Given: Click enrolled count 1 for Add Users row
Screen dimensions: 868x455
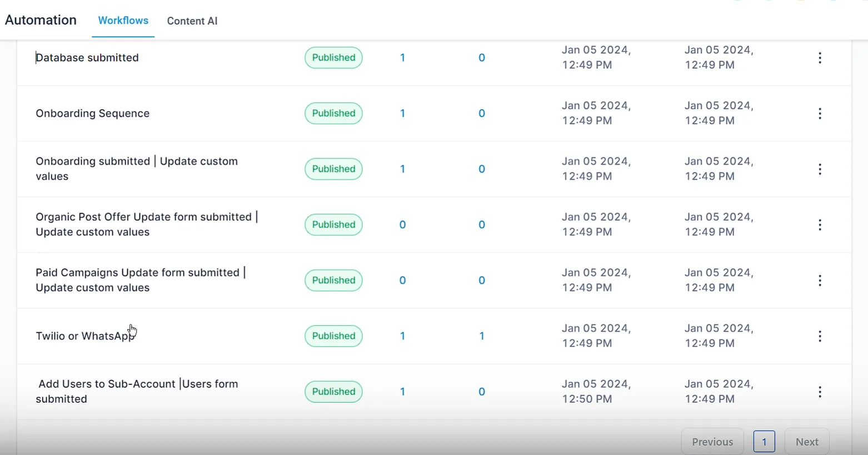Looking at the screenshot, I should 402,392.
